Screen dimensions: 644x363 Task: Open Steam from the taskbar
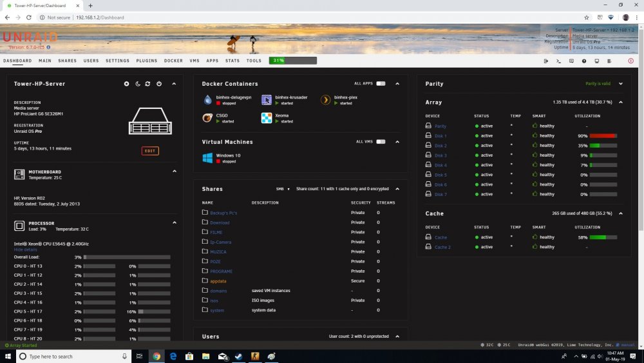[239, 357]
